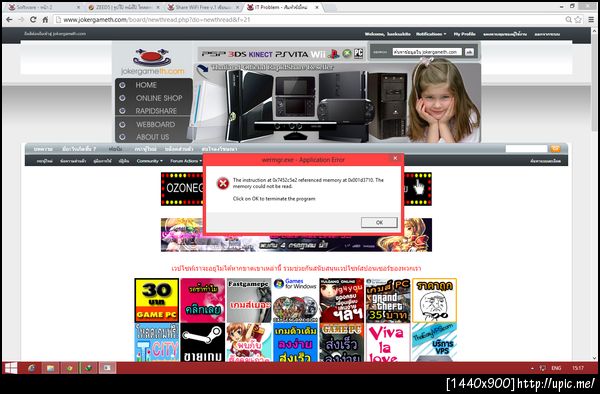Go back with the browser back arrow
600x394 pixels.
(x=9, y=20)
